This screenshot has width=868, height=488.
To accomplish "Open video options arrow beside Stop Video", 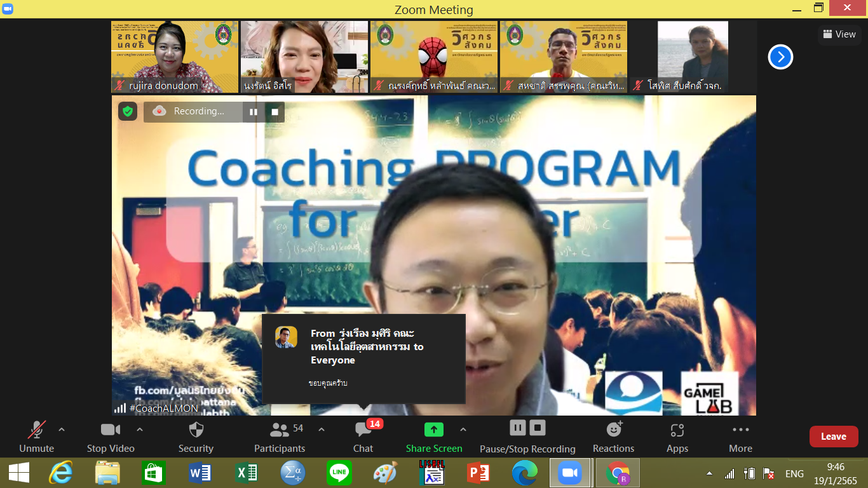I will 140,430.
